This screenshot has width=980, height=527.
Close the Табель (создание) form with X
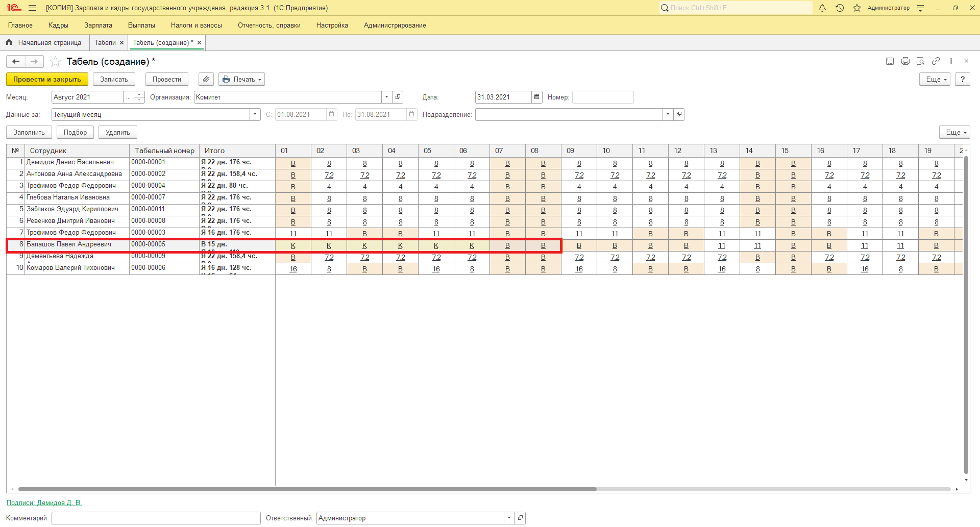(966, 61)
